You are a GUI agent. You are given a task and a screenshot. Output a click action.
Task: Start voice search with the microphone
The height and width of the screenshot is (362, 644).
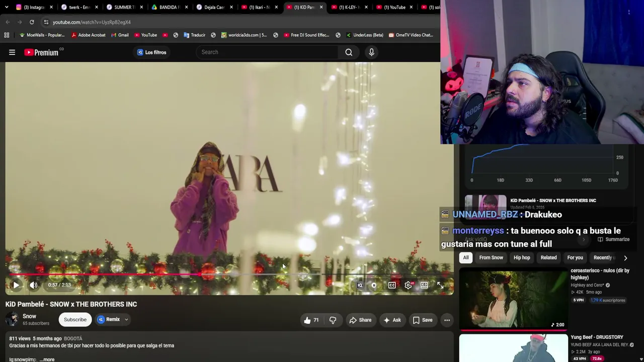[371, 52]
